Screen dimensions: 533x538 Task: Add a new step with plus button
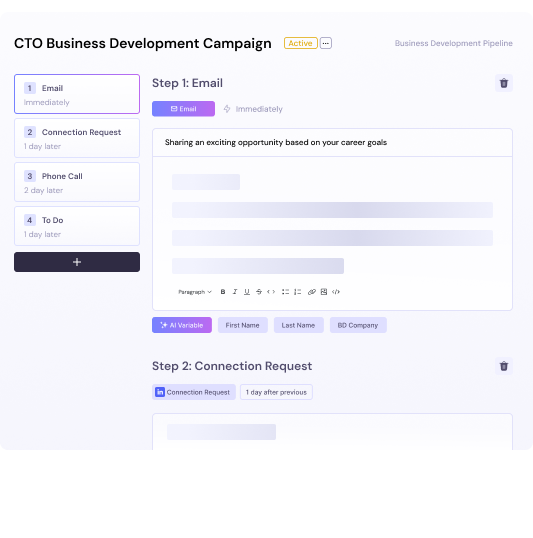point(77,262)
